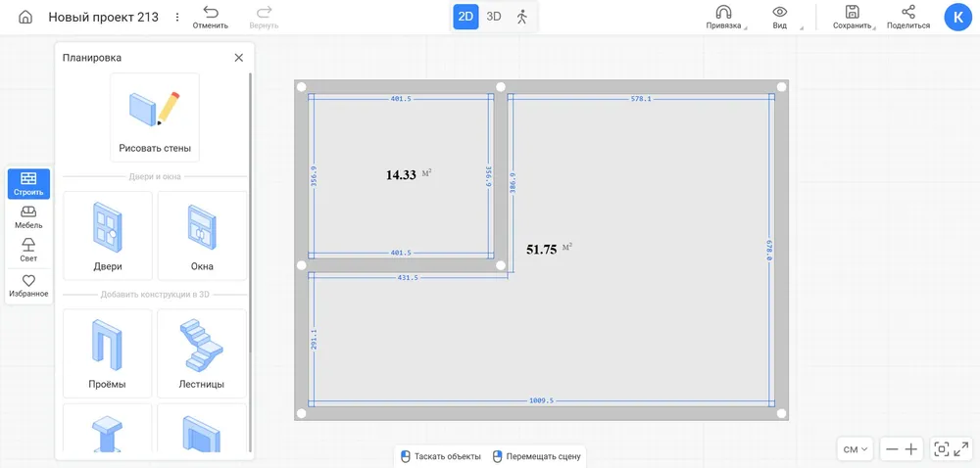Viewport: 980px width, 468px height.
Task: Open user profile avatar K
Action: click(x=957, y=17)
